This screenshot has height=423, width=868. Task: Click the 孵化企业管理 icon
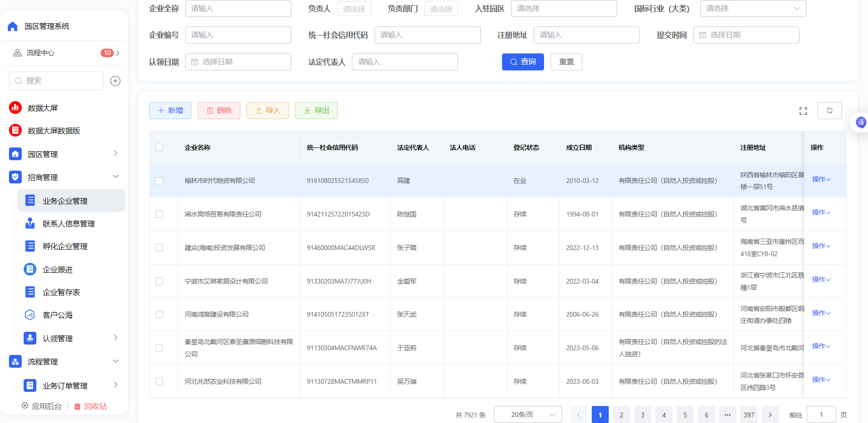point(30,246)
